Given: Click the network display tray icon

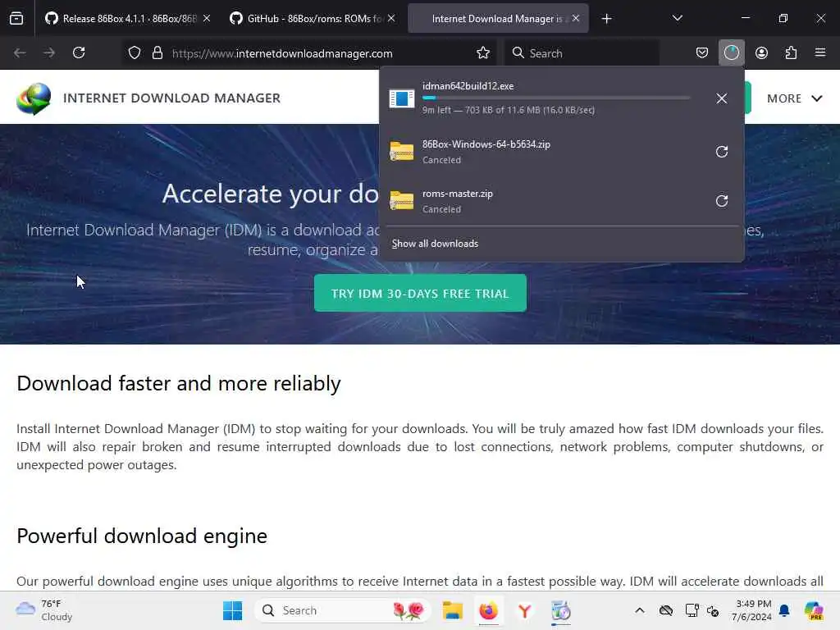Looking at the screenshot, I should click(x=692, y=610).
